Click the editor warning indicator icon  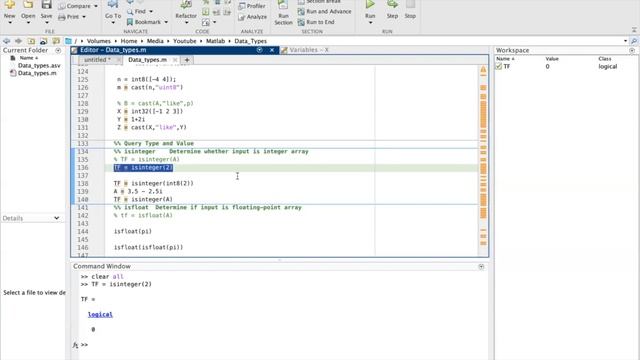pos(483,70)
